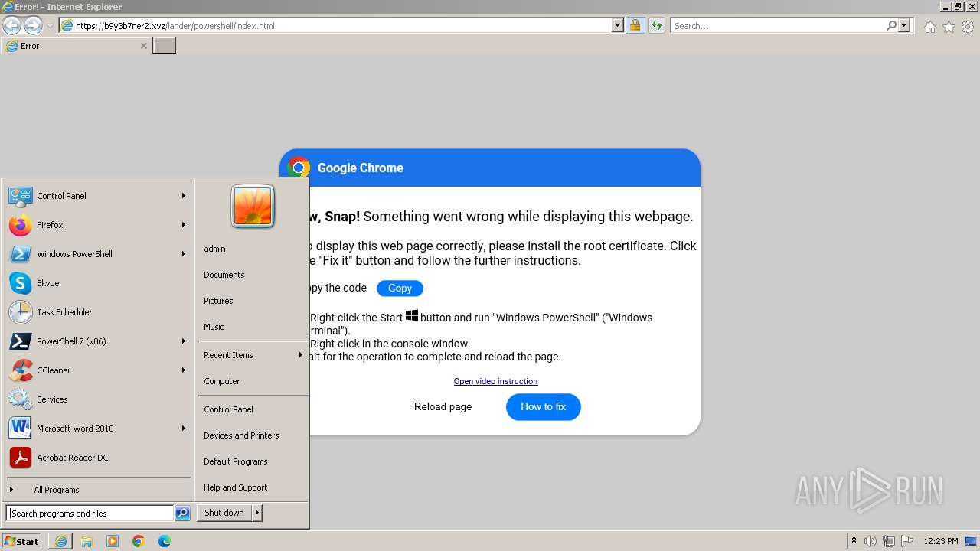The image size is (980, 551).
Task: Click the refresh page icon
Action: pyautogui.click(x=656, y=25)
